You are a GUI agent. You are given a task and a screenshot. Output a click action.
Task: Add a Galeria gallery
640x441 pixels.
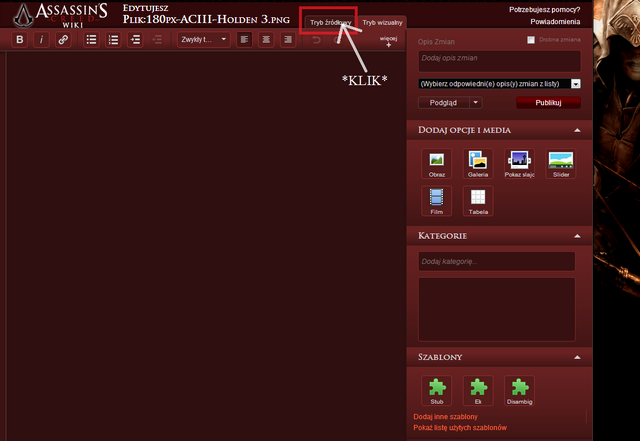point(478,163)
